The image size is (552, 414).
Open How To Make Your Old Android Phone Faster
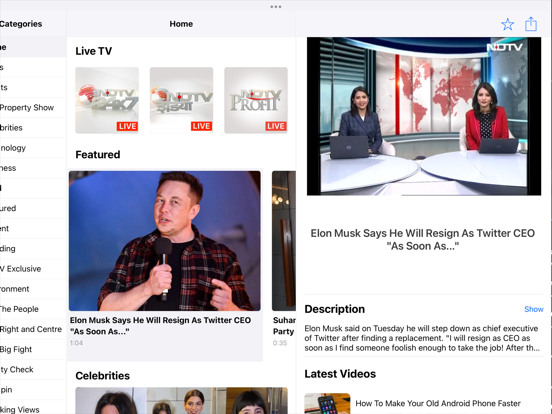(438, 403)
